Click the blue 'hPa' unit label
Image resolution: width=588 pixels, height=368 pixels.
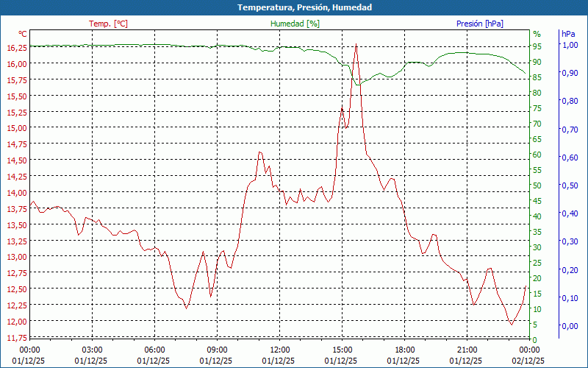(x=568, y=34)
